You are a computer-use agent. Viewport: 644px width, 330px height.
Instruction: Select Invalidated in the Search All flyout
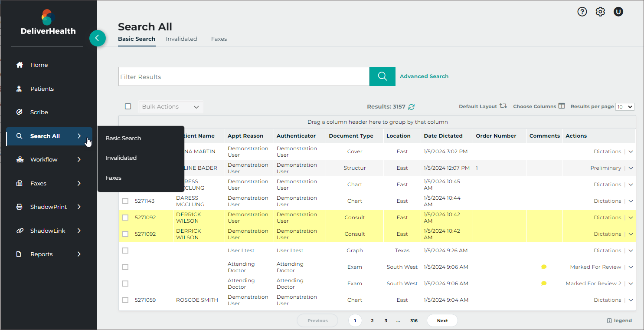(121, 158)
